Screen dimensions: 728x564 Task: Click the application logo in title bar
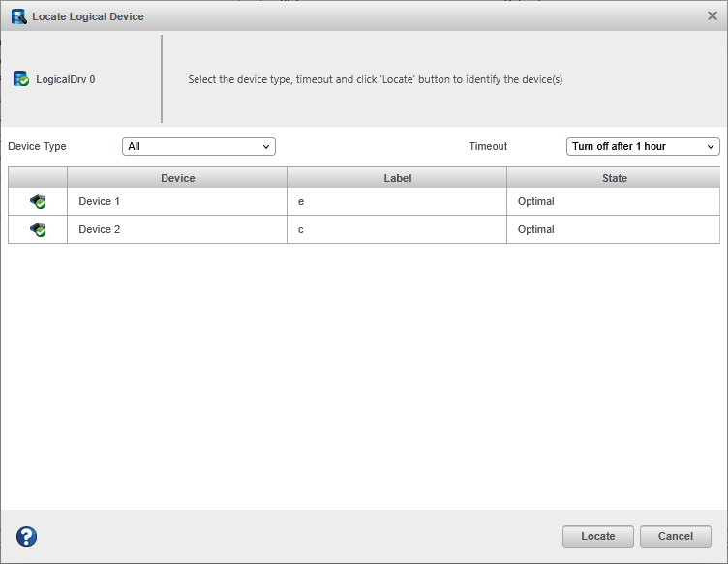18,16
